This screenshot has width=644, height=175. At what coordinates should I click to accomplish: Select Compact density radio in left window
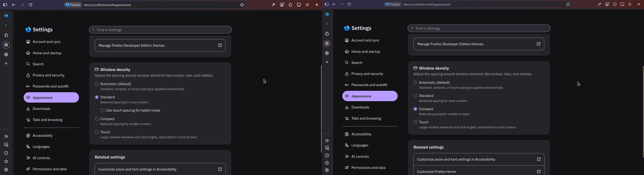[x=97, y=119]
